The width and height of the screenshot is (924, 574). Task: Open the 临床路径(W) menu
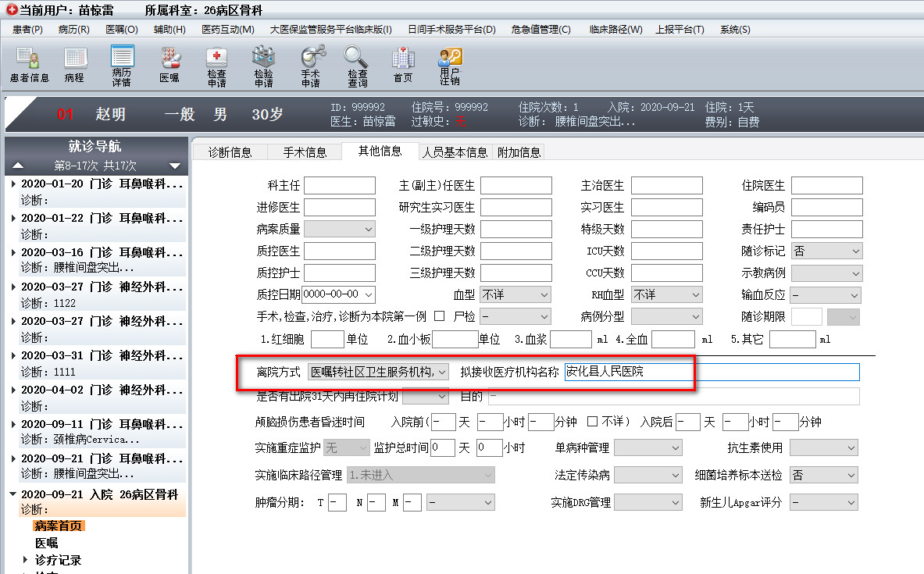(x=615, y=30)
